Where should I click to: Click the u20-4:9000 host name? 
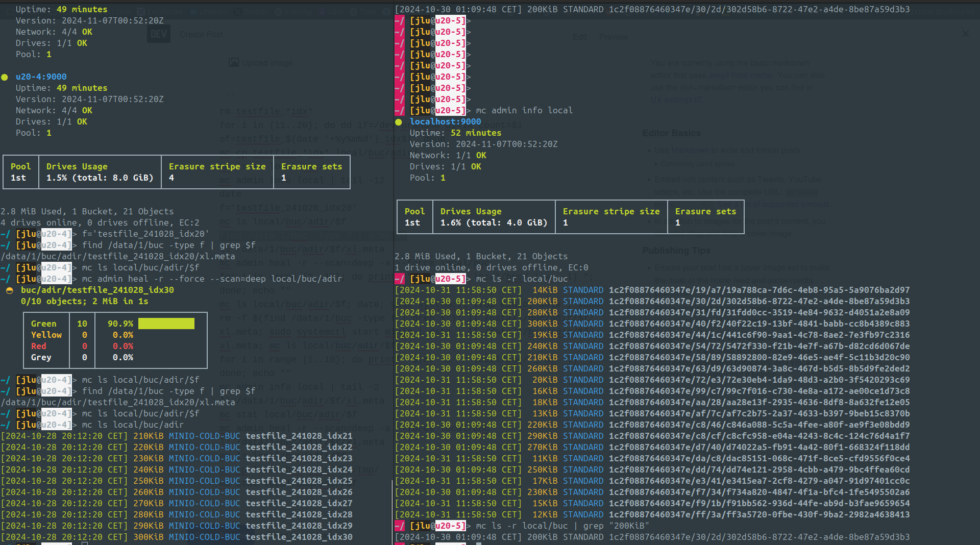[41, 77]
